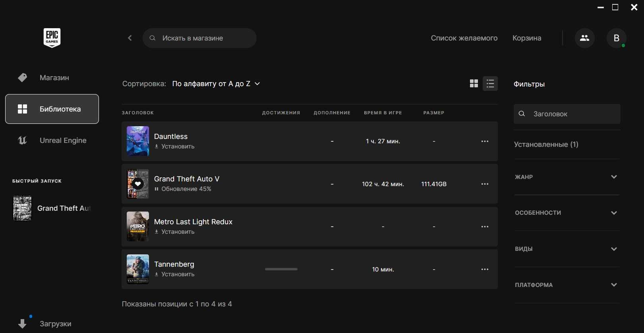Go back using the left arrow

point(130,38)
